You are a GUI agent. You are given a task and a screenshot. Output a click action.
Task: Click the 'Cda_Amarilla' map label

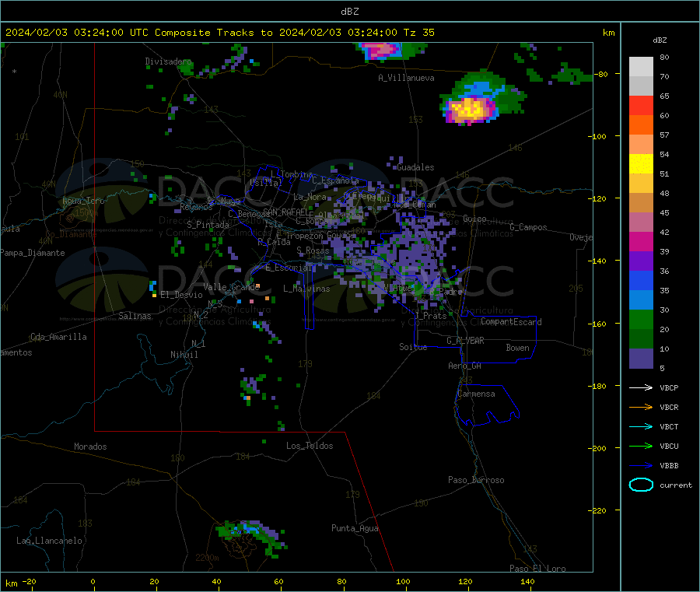58,337
